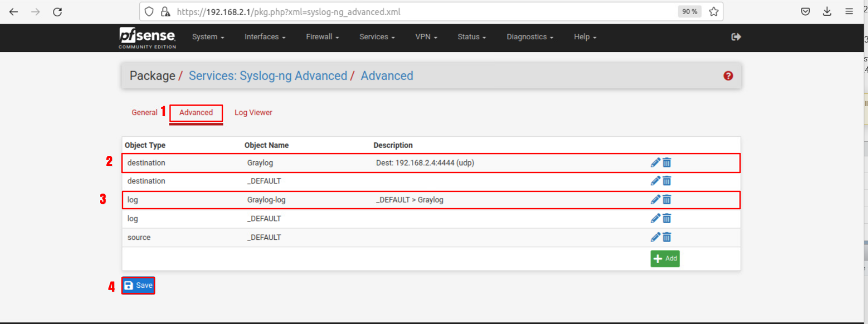Click the red help question mark icon
This screenshot has height=324, width=868.
tap(728, 76)
